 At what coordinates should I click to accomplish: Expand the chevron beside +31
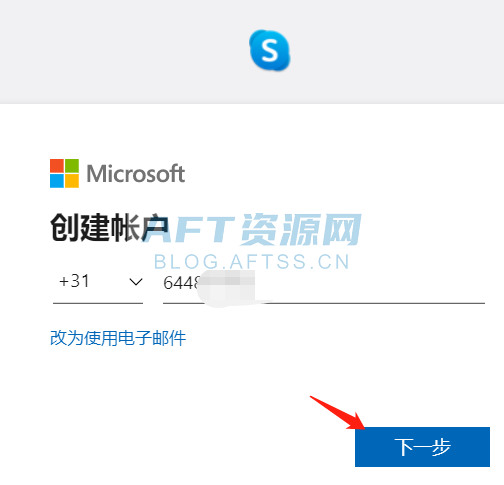click(136, 282)
